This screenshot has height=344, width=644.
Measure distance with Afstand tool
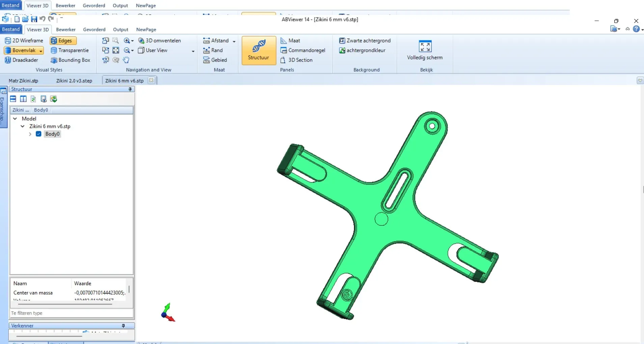point(216,41)
